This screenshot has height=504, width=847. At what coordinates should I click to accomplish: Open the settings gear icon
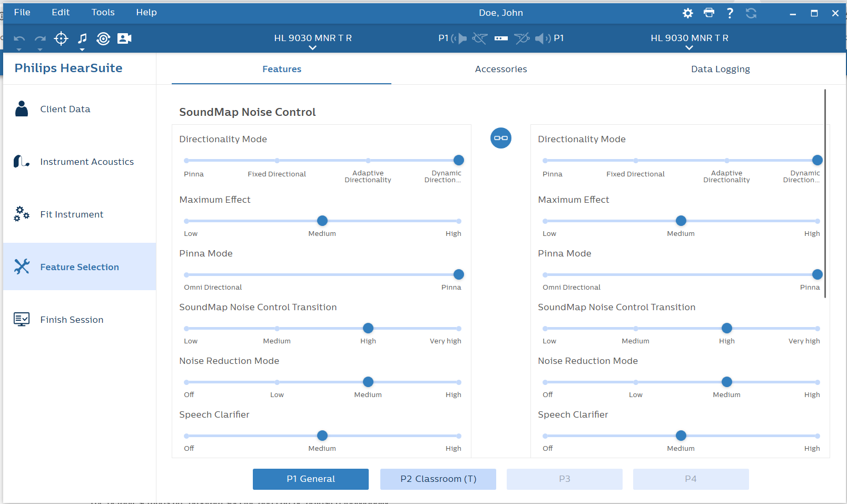688,13
